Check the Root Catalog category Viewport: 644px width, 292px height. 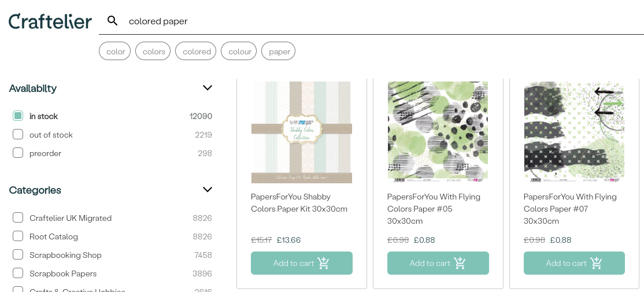click(x=18, y=236)
